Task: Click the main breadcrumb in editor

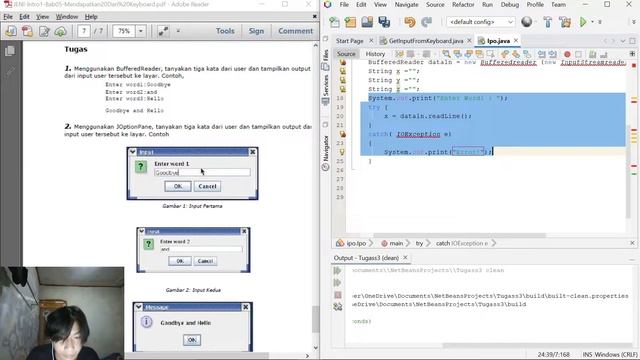Action: [x=392, y=243]
